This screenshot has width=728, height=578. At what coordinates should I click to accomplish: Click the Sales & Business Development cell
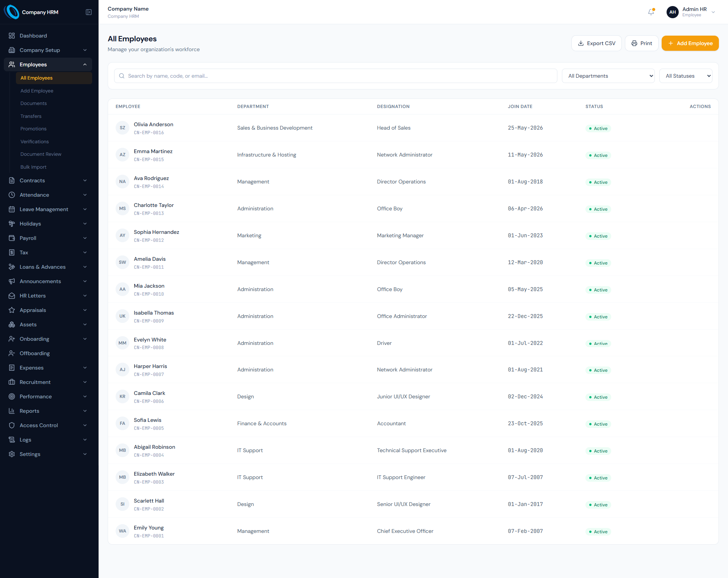[x=275, y=128]
